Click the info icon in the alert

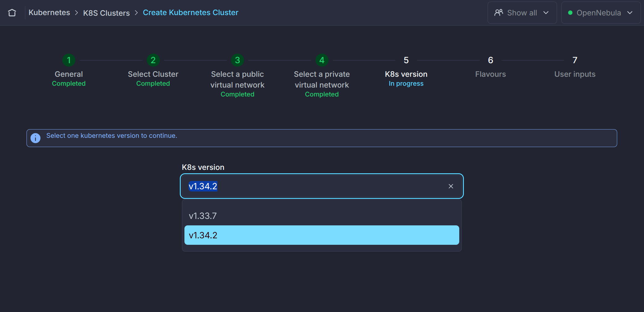(x=35, y=138)
